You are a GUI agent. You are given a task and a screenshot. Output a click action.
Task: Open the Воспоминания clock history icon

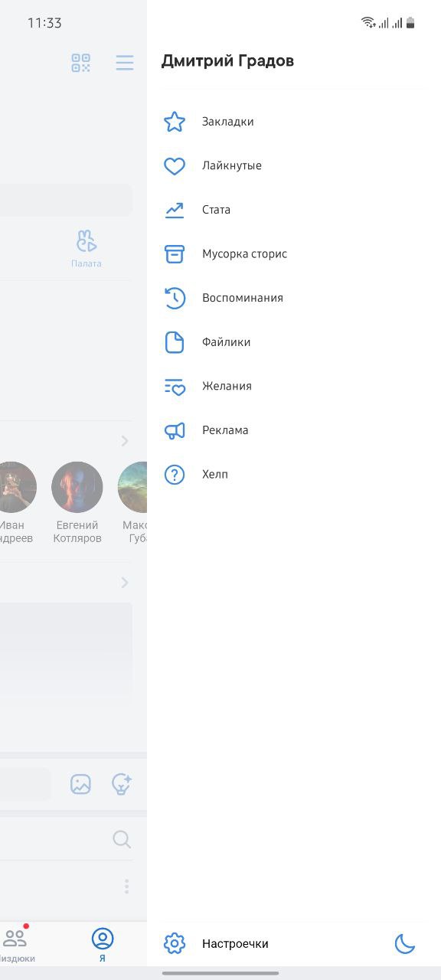point(175,298)
